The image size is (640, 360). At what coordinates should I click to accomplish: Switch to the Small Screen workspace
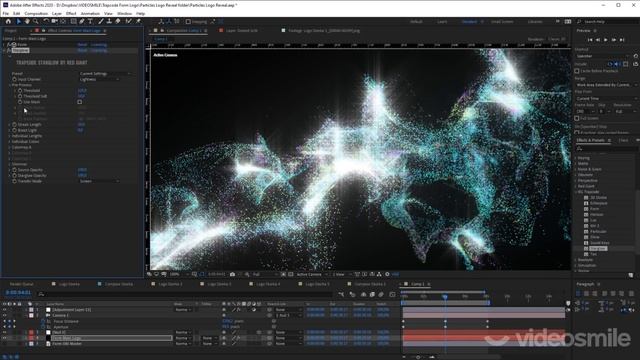pyautogui.click(x=502, y=22)
